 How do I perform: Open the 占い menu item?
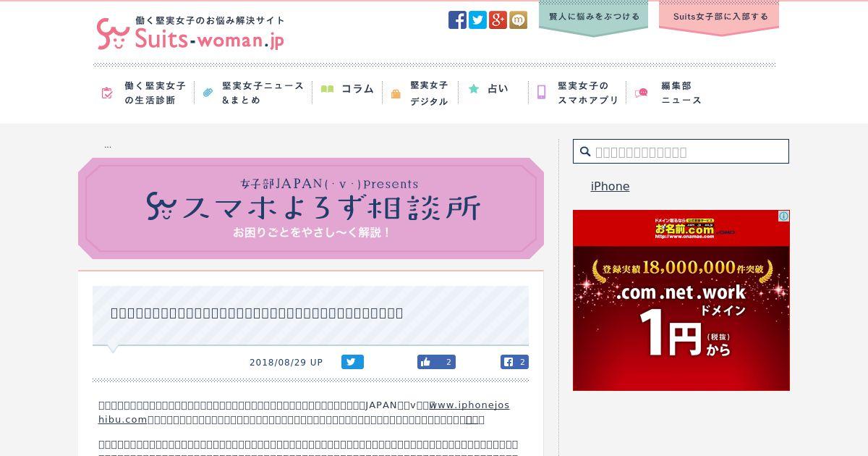click(x=498, y=88)
